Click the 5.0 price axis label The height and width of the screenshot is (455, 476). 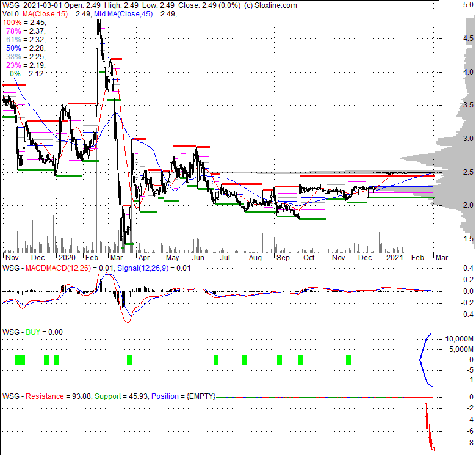(x=469, y=5)
